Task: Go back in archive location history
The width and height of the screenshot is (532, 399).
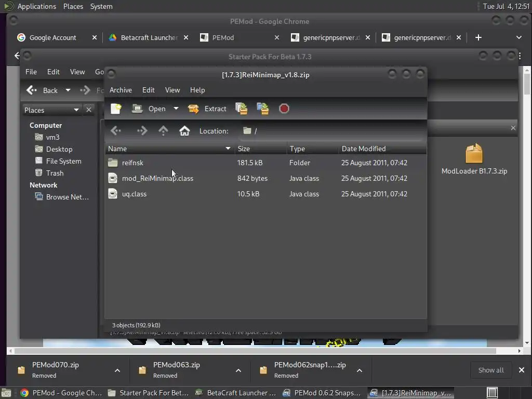Action: coord(116,130)
